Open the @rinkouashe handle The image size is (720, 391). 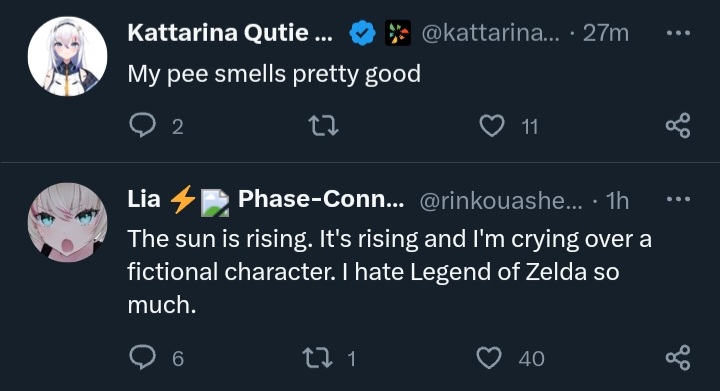click(x=501, y=201)
